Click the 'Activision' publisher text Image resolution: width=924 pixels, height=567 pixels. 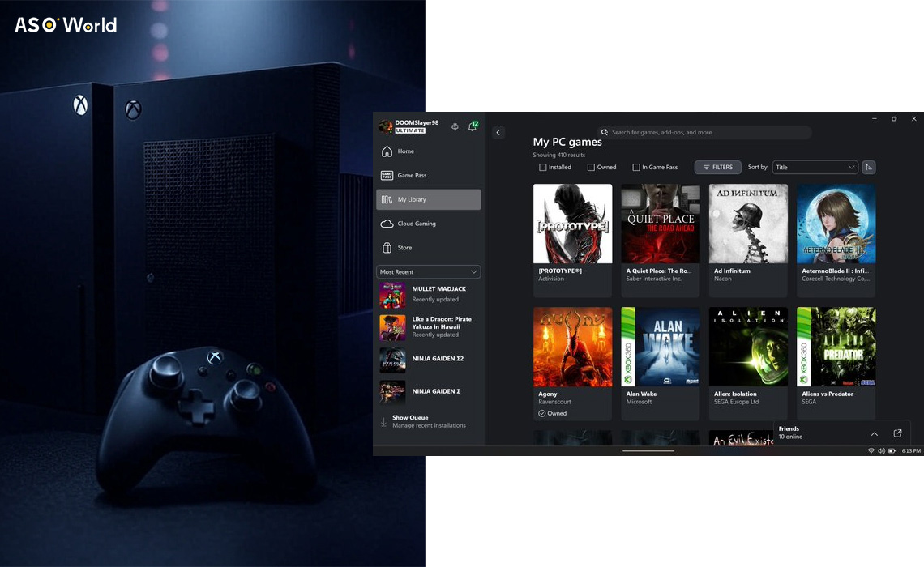coord(551,279)
